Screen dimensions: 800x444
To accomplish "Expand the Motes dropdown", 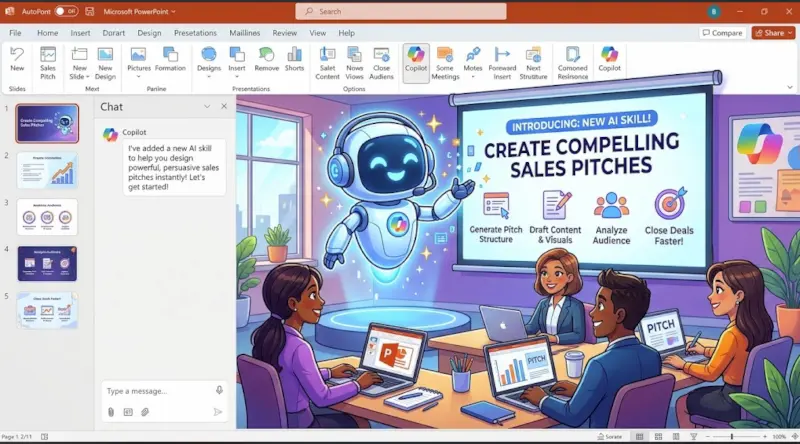I will pos(472,77).
